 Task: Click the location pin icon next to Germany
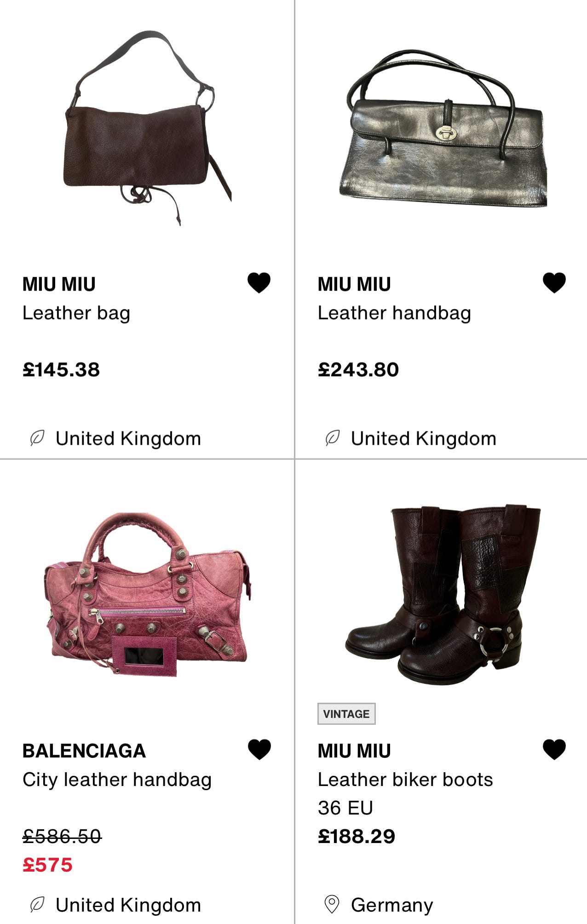(332, 904)
